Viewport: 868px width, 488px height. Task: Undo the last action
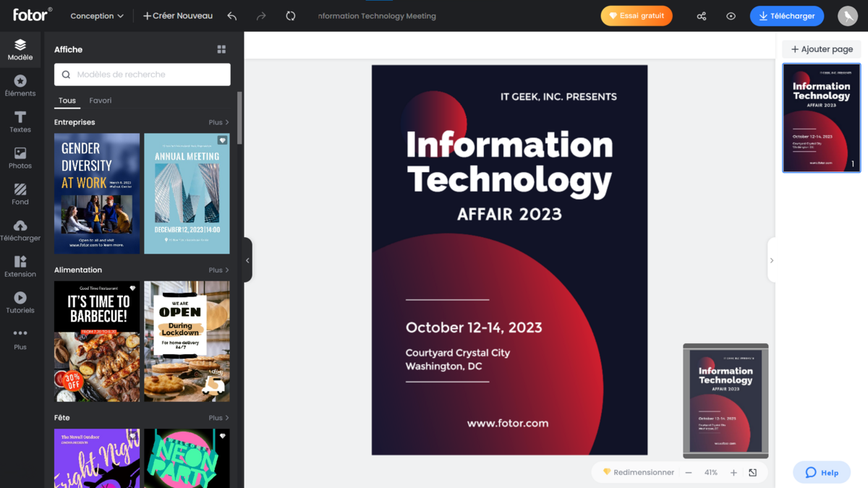[232, 16]
